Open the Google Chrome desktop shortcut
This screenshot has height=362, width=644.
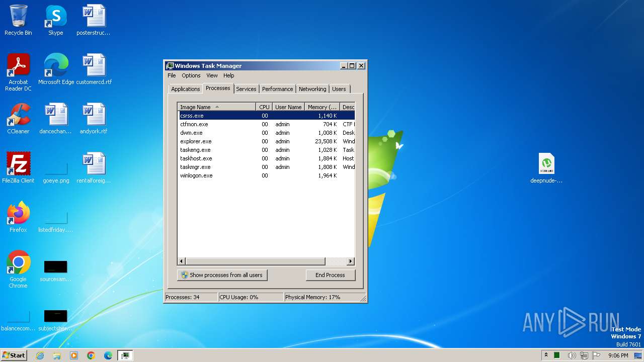pos(18,269)
